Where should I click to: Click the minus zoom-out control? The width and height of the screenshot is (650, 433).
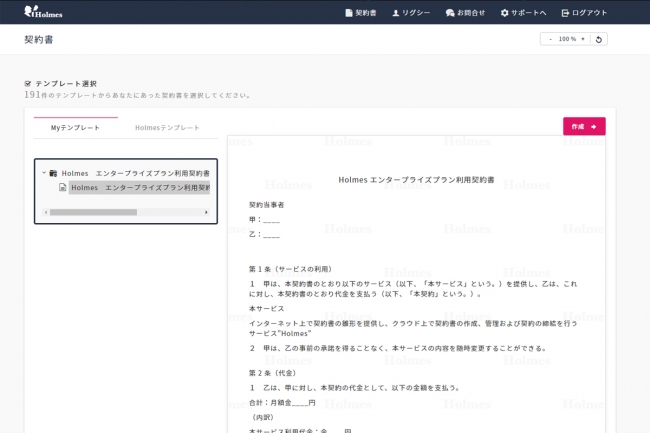[x=551, y=39]
